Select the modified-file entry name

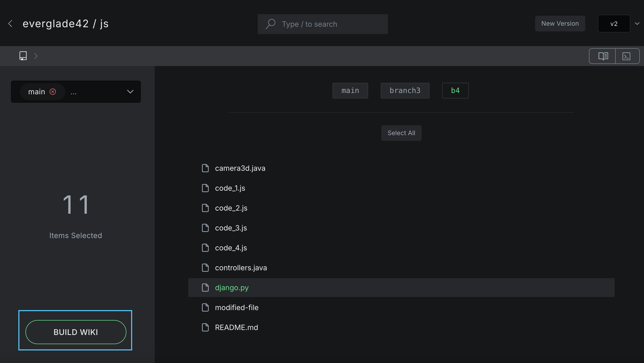coord(237,307)
